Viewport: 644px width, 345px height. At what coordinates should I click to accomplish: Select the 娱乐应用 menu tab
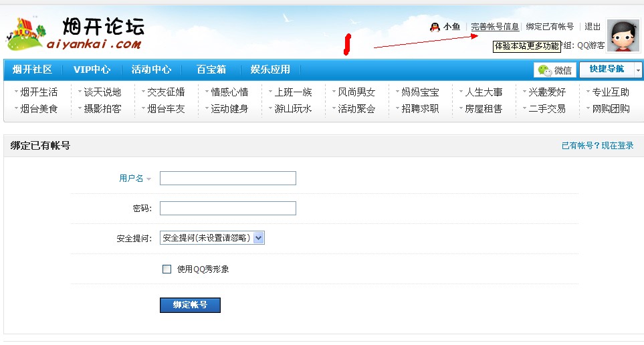coord(270,70)
